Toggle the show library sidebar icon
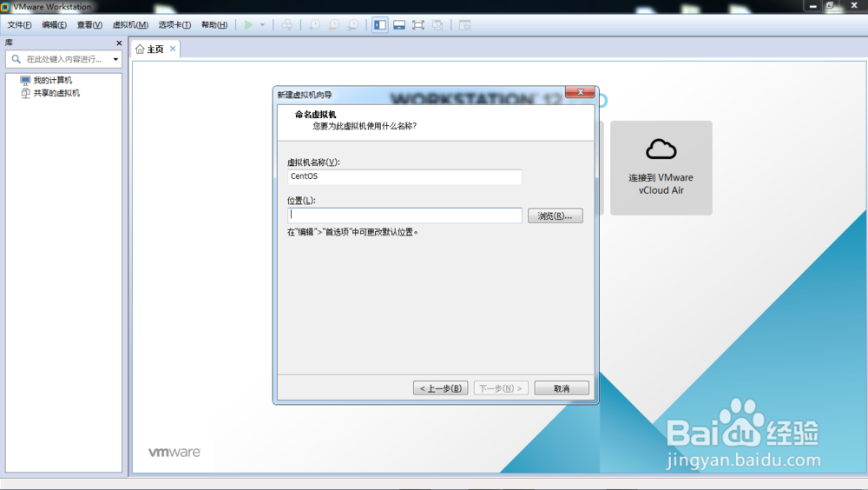This screenshot has height=490, width=868. coord(380,25)
